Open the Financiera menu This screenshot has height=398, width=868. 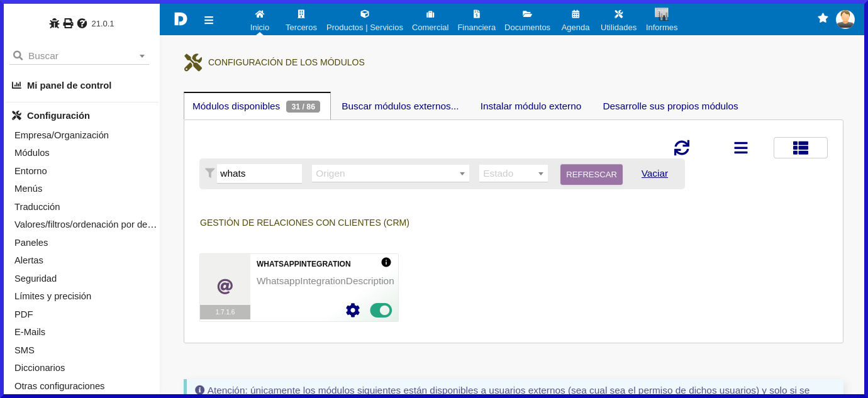pos(477,20)
